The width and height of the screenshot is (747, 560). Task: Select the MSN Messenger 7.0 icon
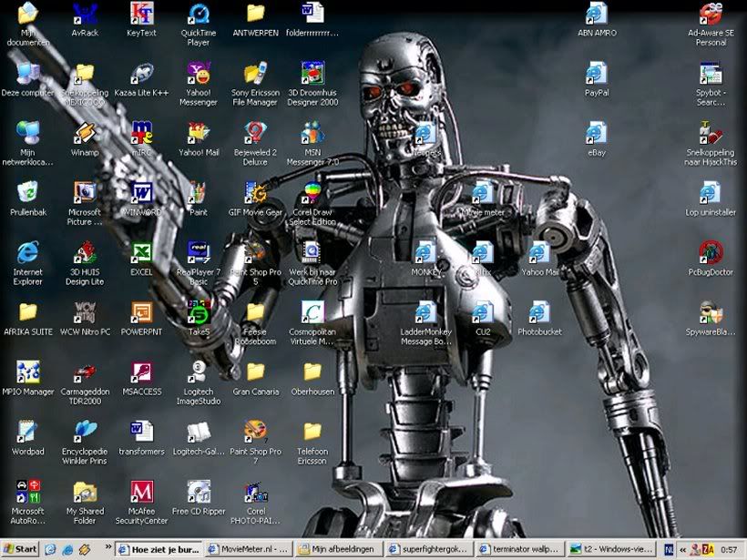(x=312, y=134)
